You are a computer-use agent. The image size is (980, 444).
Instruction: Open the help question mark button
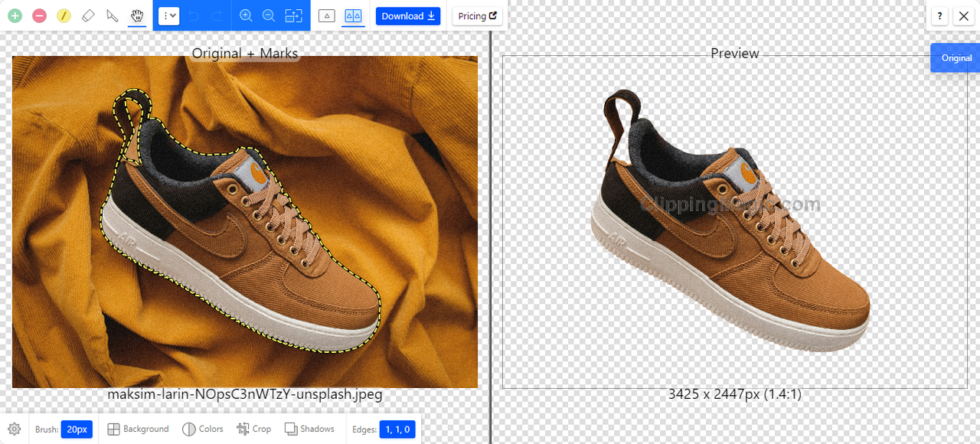(939, 16)
